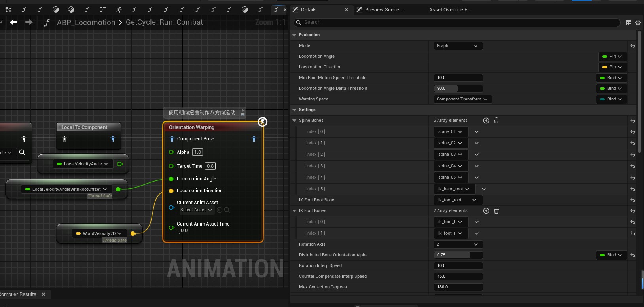Delete all IK Foot Bones array elements
The height and width of the screenshot is (307, 644).
496,211
